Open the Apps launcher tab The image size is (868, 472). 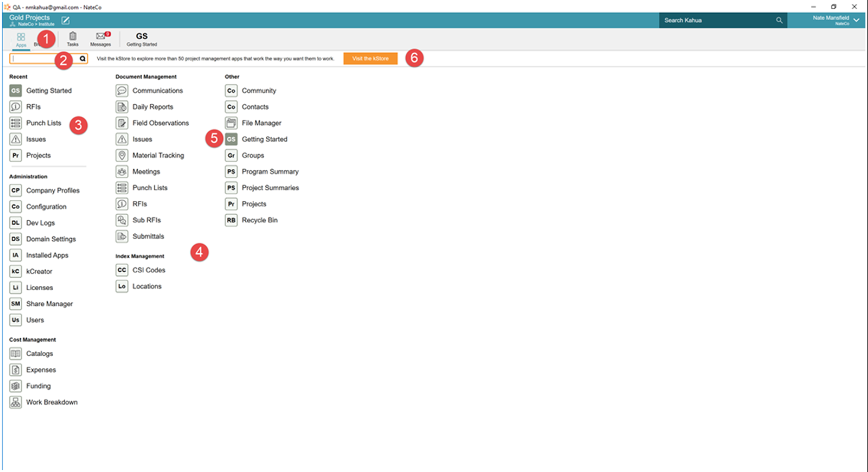click(x=21, y=40)
